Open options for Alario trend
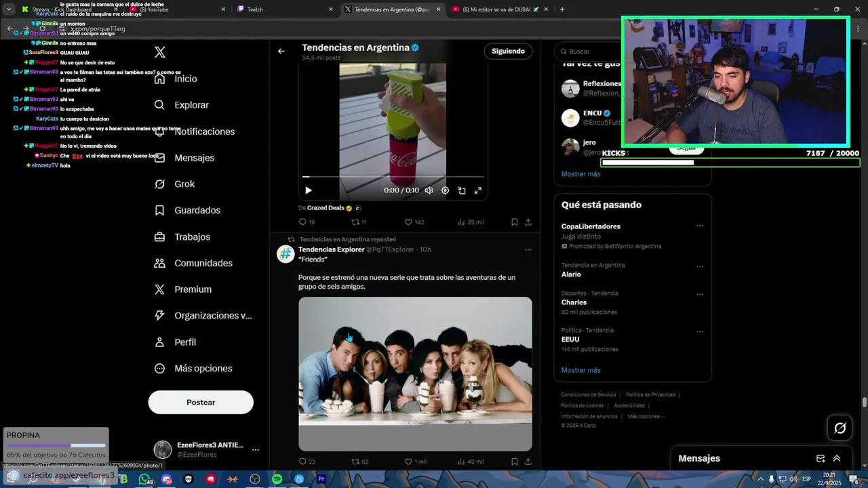Image resolution: width=868 pixels, height=488 pixels. point(700,266)
